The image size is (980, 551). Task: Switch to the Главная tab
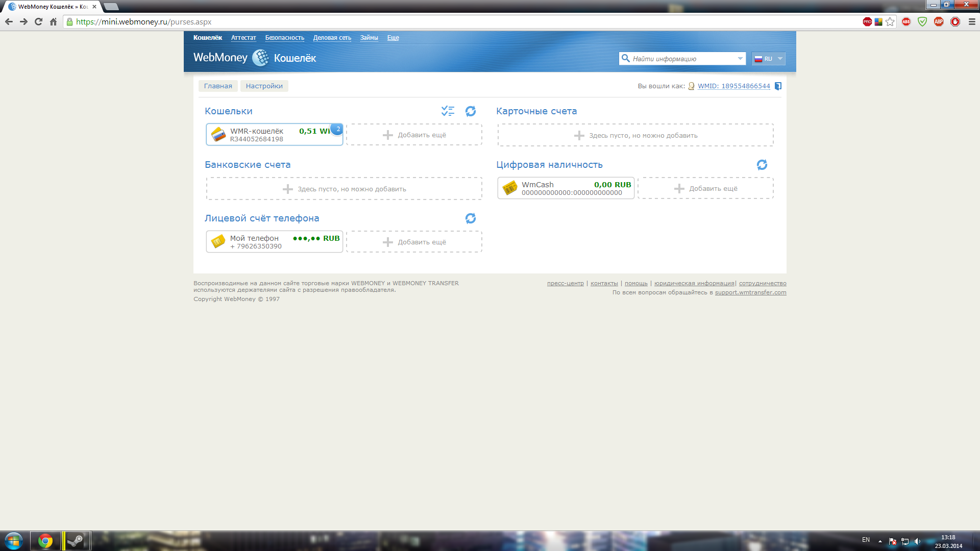218,86
